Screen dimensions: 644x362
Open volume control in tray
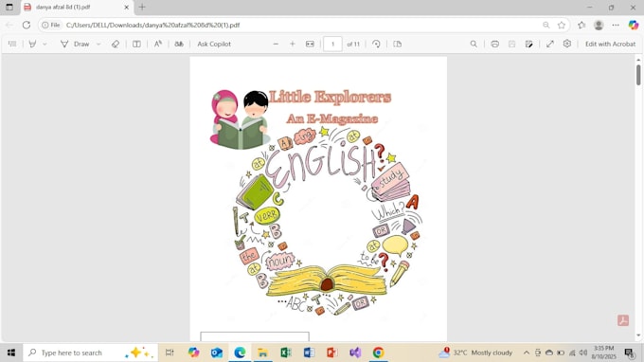click(x=583, y=353)
